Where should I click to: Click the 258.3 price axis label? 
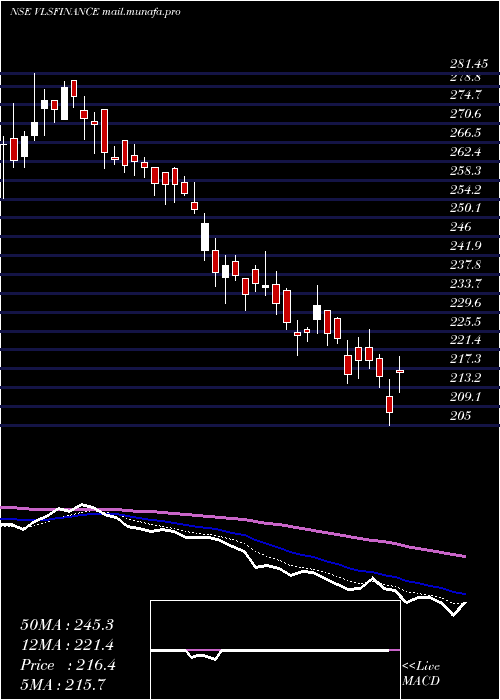466,171
